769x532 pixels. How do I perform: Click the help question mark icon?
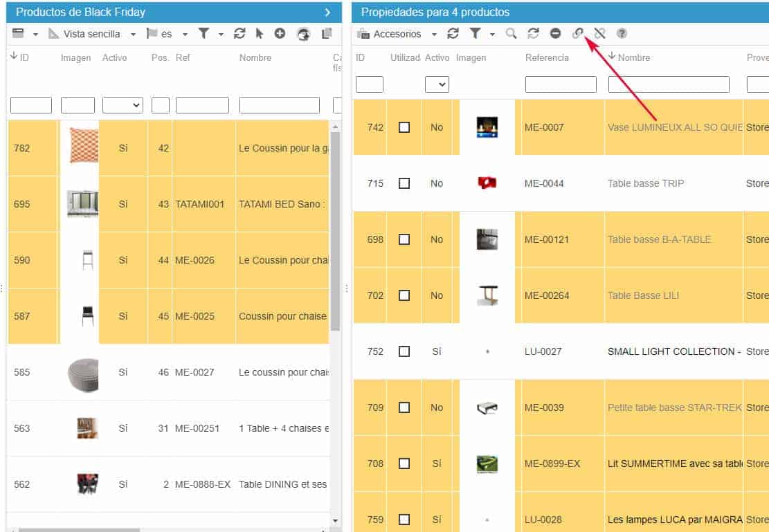[x=622, y=33]
